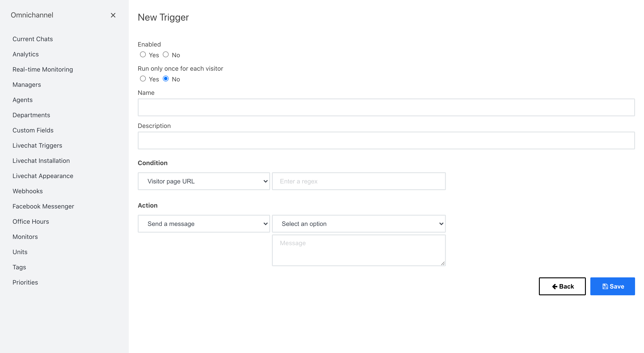Open Livechat Triggers page

37,145
